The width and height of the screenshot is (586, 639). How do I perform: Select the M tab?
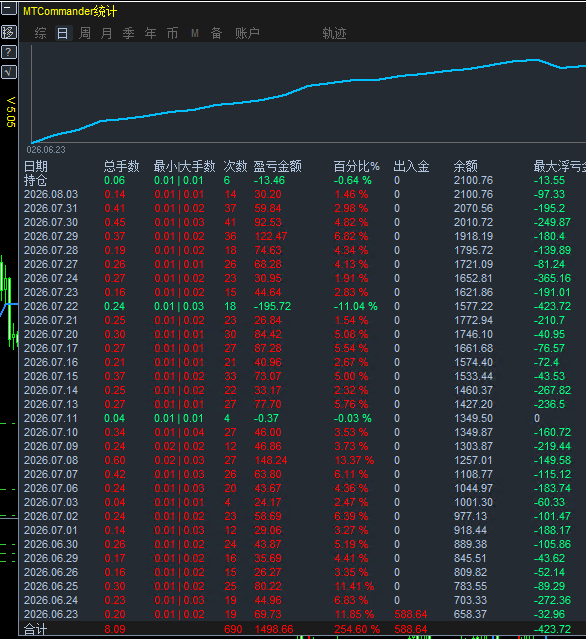coord(195,33)
